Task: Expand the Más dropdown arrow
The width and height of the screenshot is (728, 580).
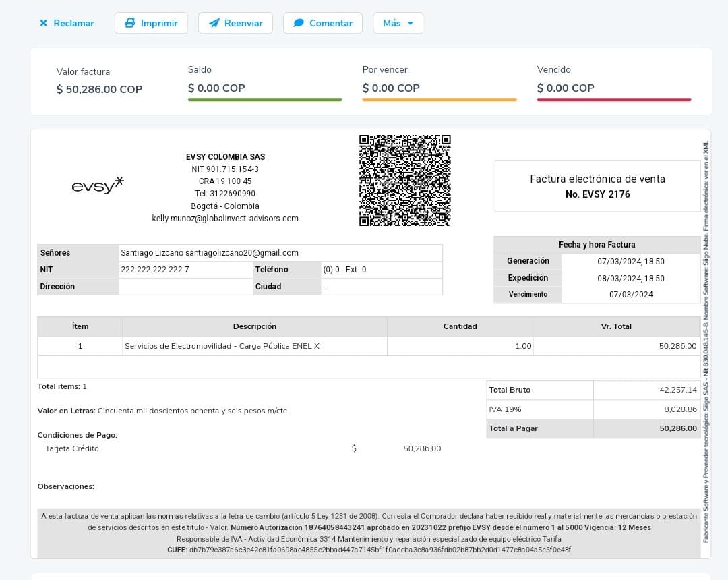Action: (411, 23)
